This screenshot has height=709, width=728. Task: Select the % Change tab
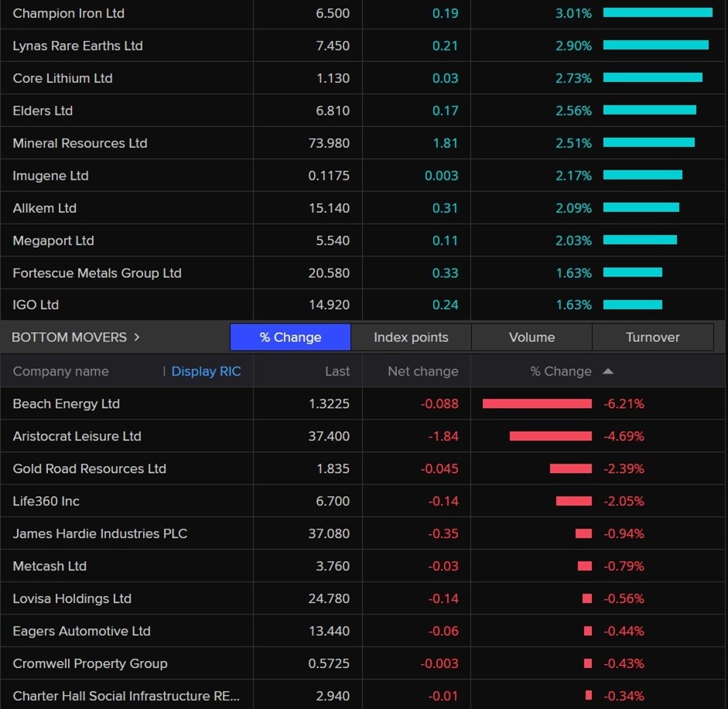click(290, 337)
